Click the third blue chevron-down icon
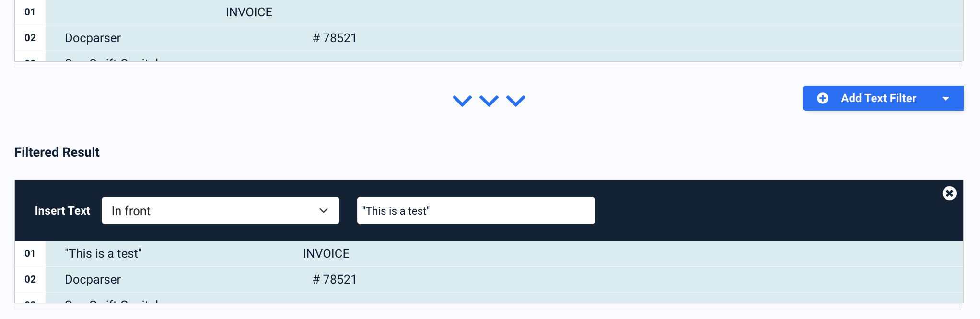The image size is (980, 319). point(516,101)
